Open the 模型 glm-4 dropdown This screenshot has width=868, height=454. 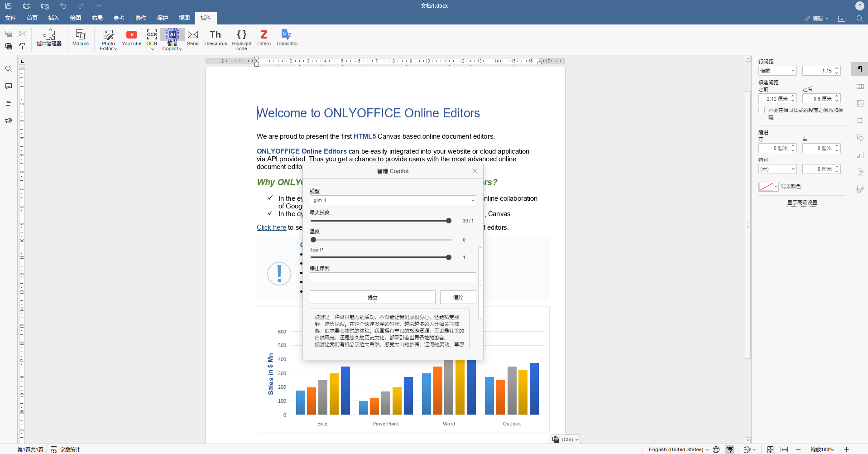393,200
